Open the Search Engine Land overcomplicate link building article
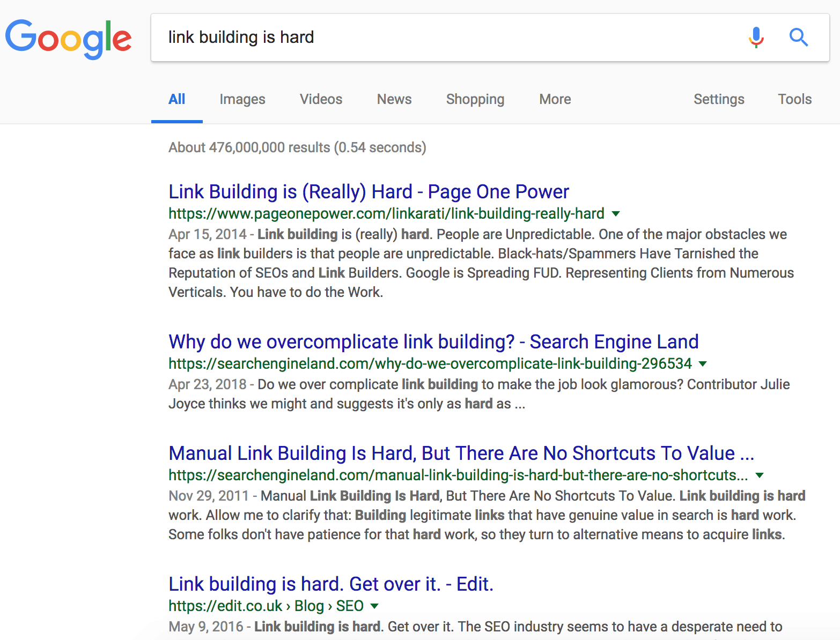Image resolution: width=840 pixels, height=640 pixels. click(x=433, y=341)
